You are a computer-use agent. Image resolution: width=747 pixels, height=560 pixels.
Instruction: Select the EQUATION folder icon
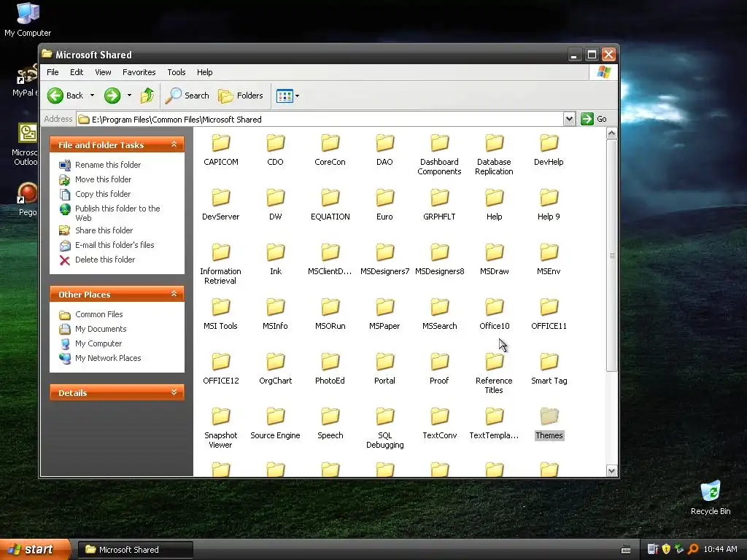click(x=330, y=198)
